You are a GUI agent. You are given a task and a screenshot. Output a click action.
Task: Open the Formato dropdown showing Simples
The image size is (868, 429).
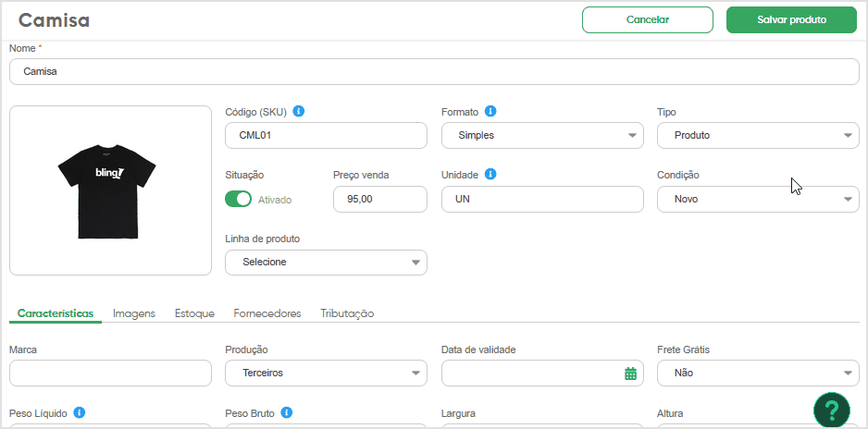click(x=542, y=135)
